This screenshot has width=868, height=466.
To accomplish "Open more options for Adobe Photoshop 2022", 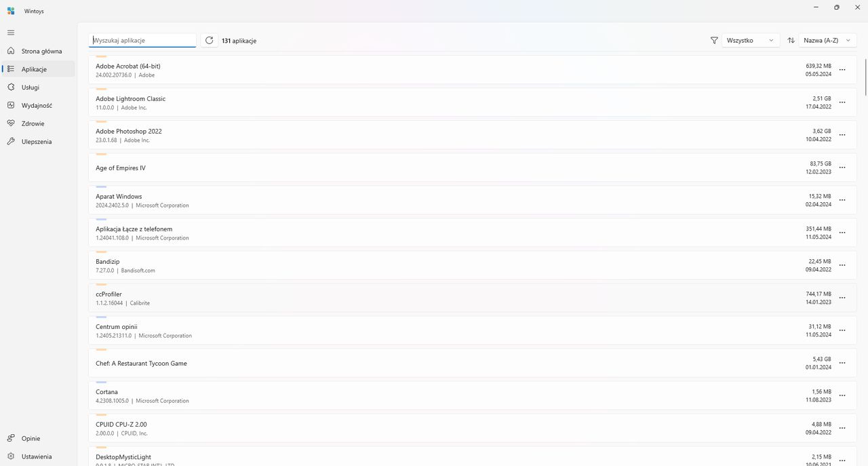I will point(842,135).
